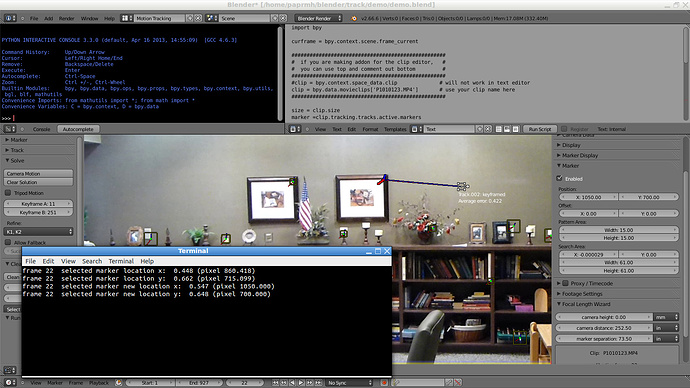Image resolution: width=690 pixels, height=388 pixels.
Task: Toggle the Proxy / Timecode checkbox
Action: [x=566, y=283]
